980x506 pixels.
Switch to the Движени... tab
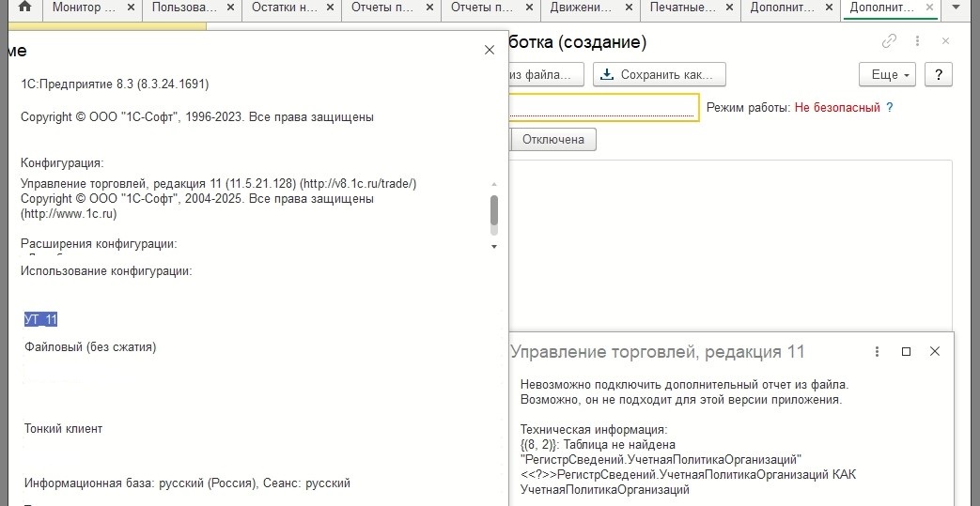(x=582, y=8)
